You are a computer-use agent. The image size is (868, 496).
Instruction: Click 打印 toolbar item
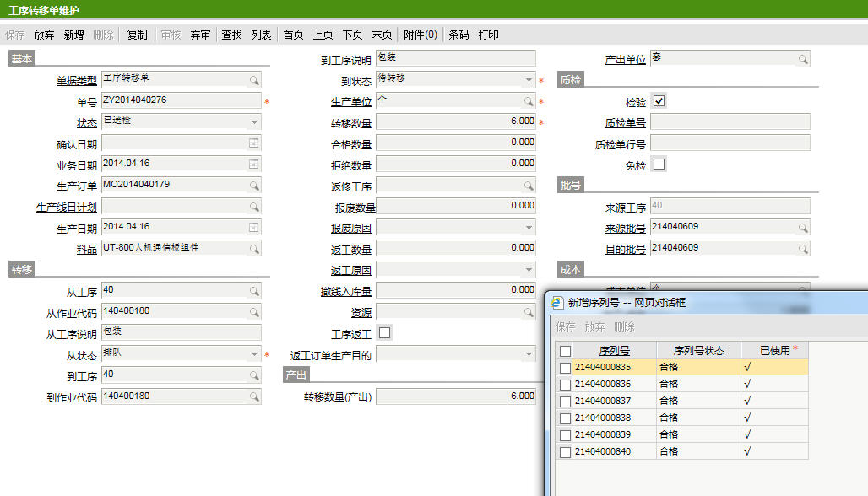489,35
